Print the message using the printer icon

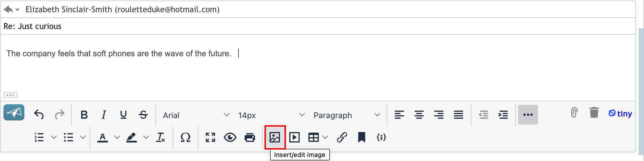click(250, 137)
